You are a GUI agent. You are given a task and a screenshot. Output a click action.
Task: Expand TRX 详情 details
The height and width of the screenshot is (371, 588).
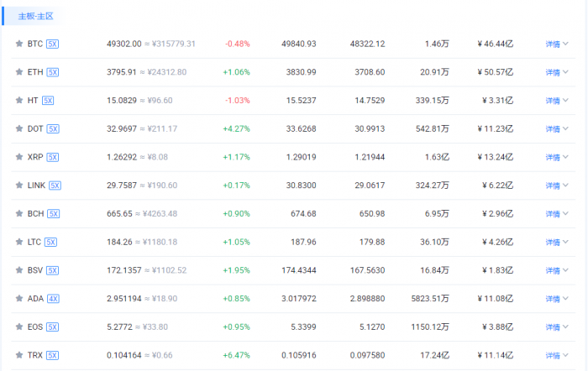point(557,355)
